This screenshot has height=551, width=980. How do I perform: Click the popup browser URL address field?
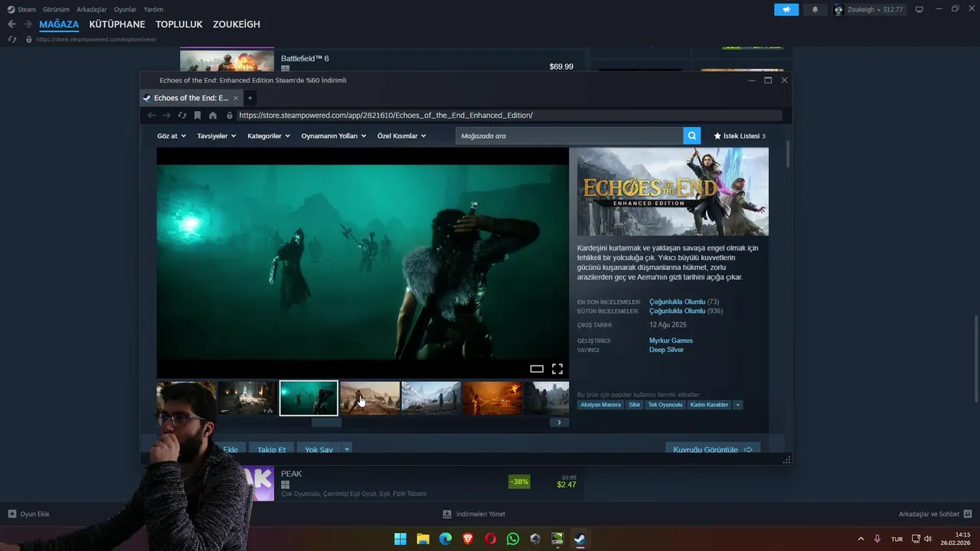point(509,116)
